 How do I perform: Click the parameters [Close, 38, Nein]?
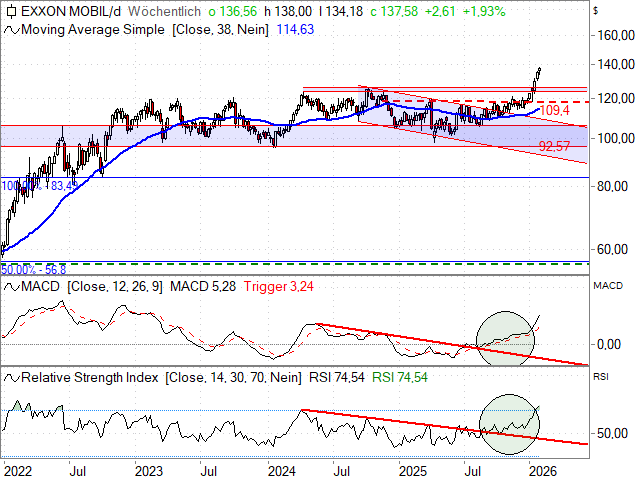[x=220, y=30]
